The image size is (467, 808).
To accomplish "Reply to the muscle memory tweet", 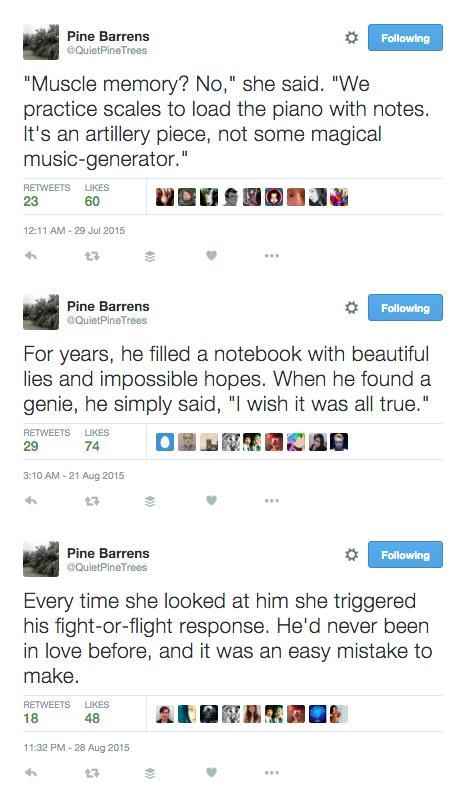I will pos(31,255).
